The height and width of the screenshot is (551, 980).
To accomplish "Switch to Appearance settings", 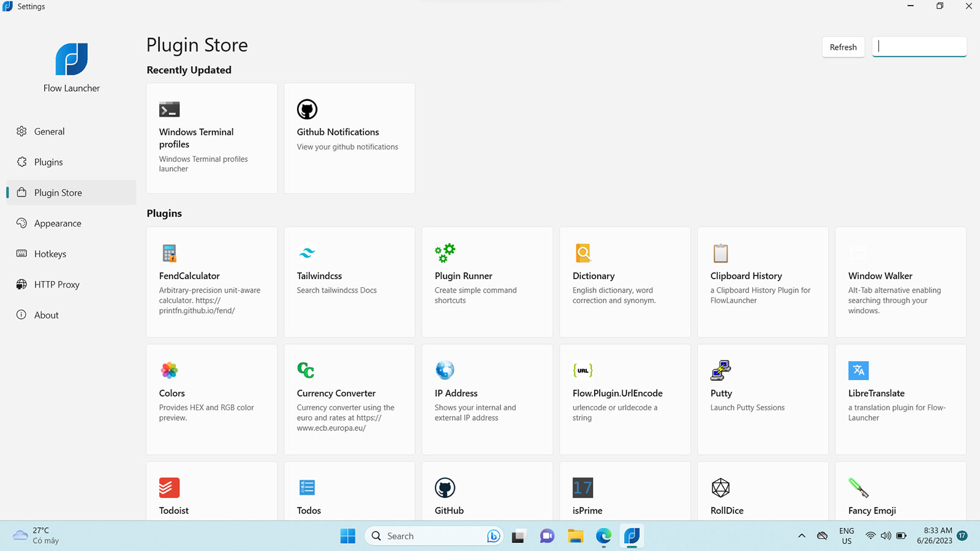I will pos(71,223).
